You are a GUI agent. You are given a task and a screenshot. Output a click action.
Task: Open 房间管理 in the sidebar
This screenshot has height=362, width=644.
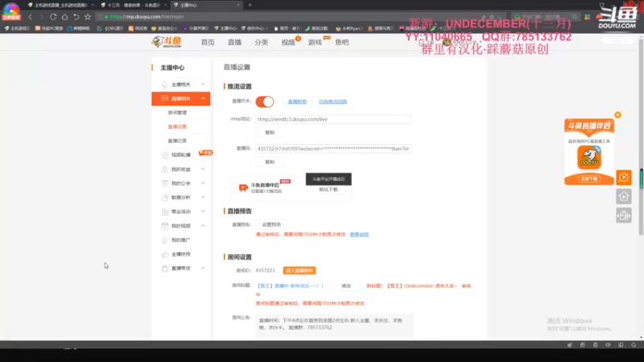pyautogui.click(x=177, y=113)
